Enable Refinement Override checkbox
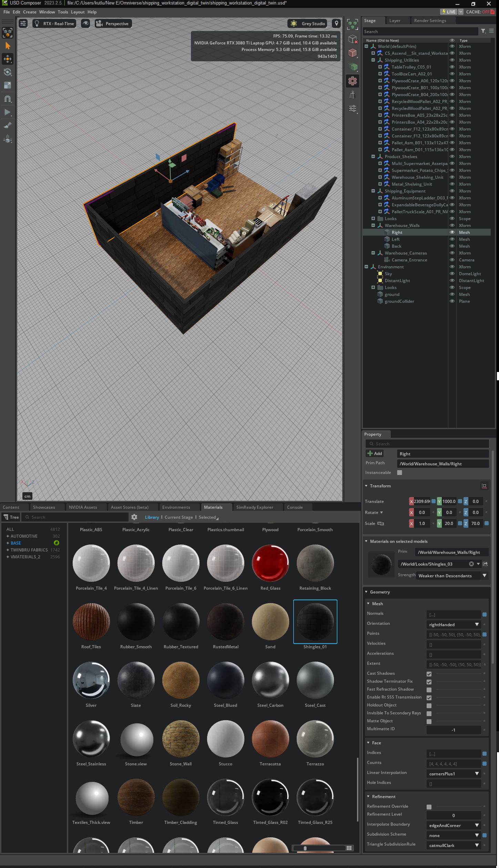Viewport: 499px width, 868px height. pos(429,807)
